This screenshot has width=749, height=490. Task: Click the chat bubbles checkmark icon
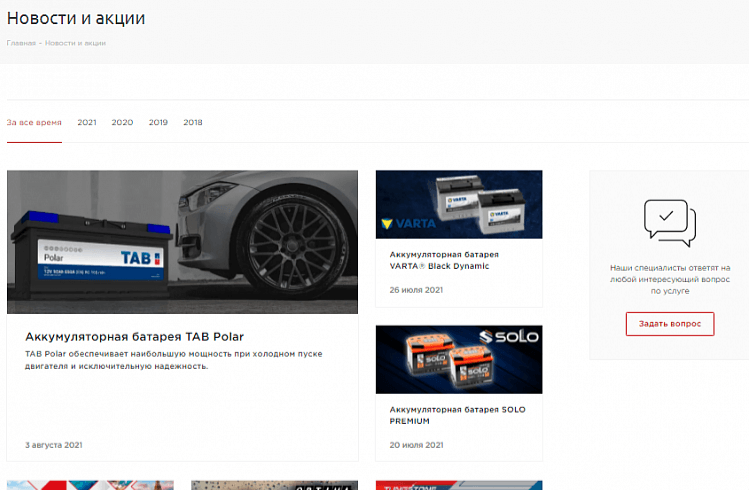[670, 223]
